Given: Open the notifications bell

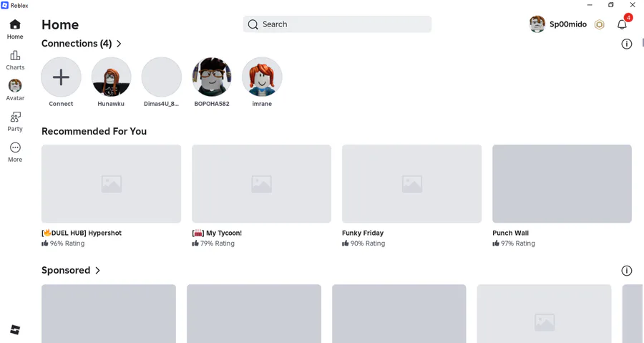Looking at the screenshot, I should point(623,24).
